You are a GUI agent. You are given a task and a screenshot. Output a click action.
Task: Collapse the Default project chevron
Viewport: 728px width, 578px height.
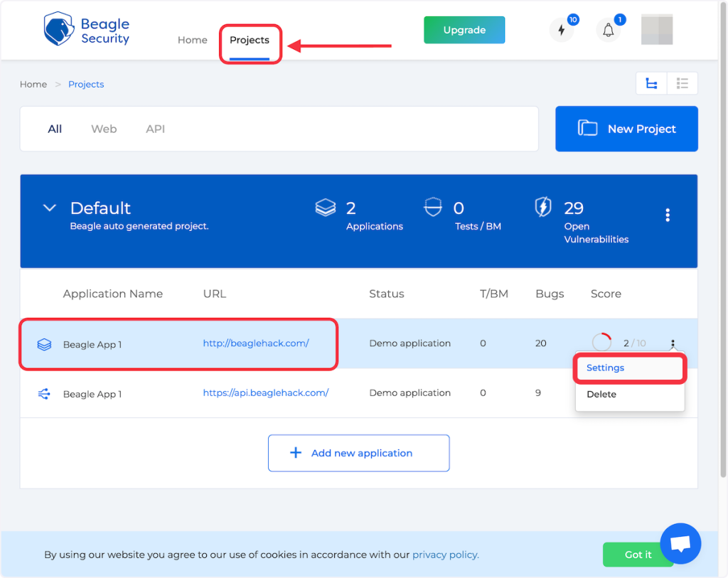(x=49, y=208)
